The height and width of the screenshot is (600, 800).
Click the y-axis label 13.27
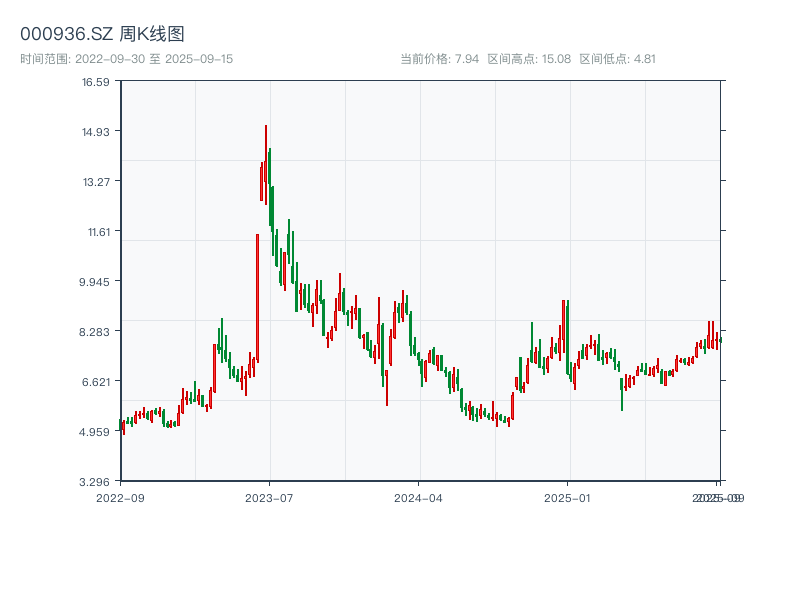click(96, 182)
